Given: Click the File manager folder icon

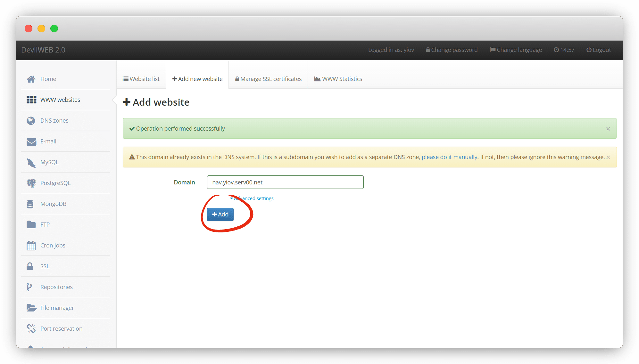Looking at the screenshot, I should tap(31, 308).
